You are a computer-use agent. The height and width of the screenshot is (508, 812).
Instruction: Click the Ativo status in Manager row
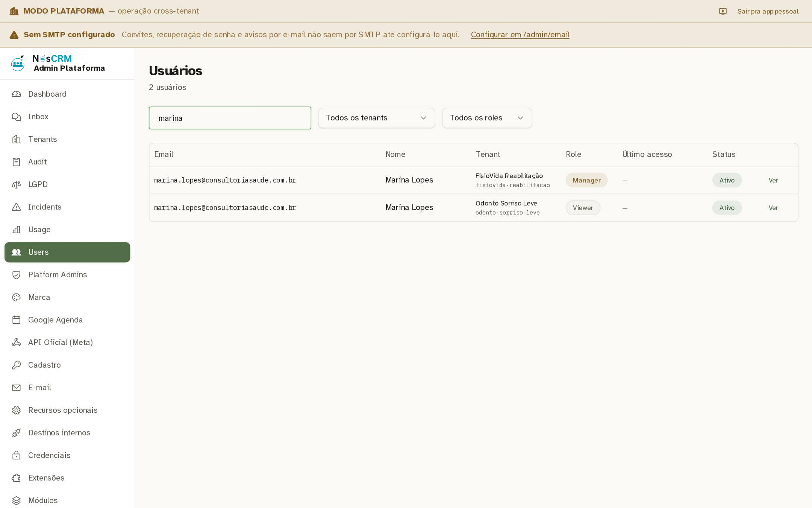[x=727, y=180]
